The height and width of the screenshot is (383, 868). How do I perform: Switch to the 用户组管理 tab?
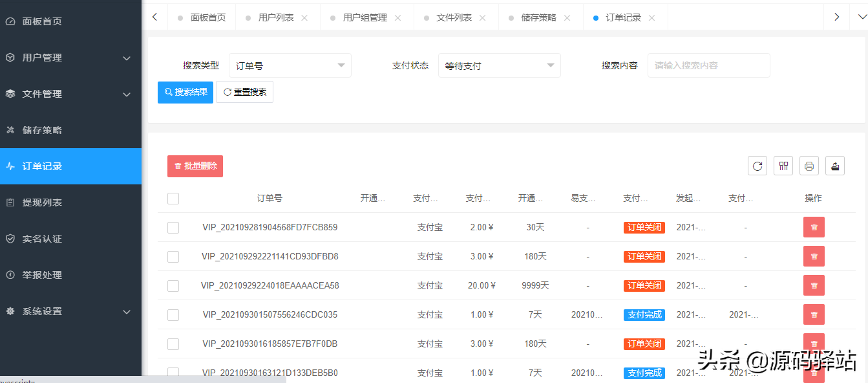pyautogui.click(x=365, y=18)
